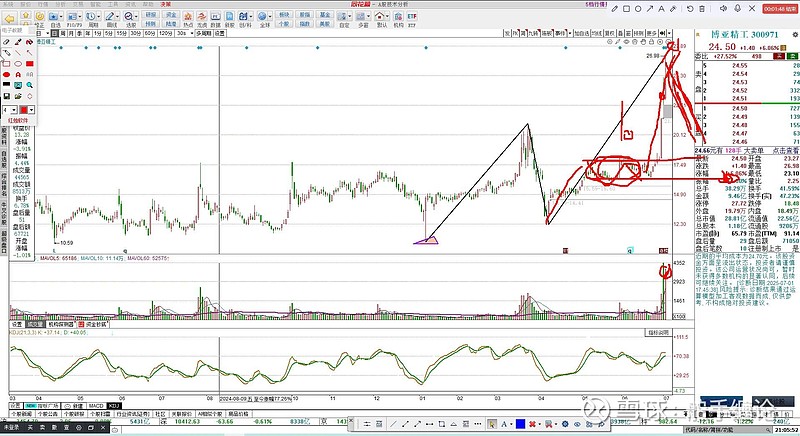Screen dimensions: 800x436
Task: Click the red color swatch in palette
Action: pyautogui.click(x=23, y=110)
